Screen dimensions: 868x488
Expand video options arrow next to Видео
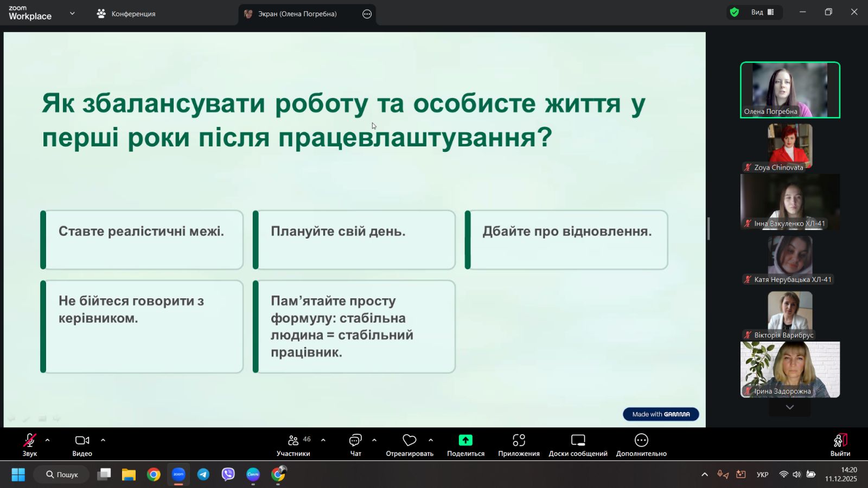click(x=103, y=440)
